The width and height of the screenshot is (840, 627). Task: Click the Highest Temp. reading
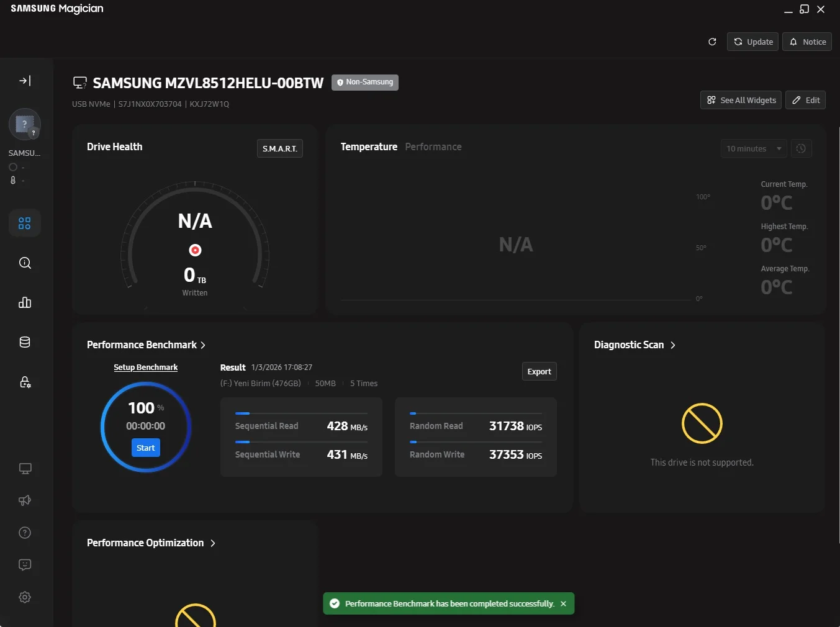(777, 245)
